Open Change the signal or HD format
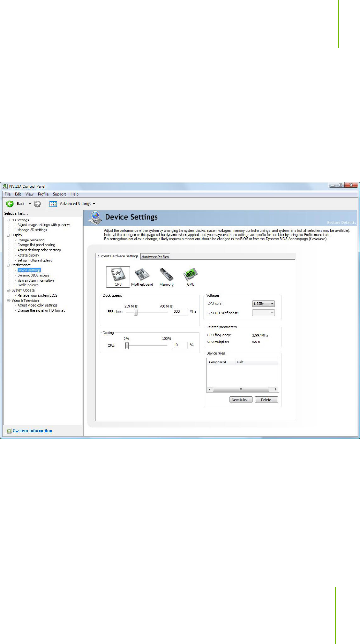This screenshot has height=644, width=360. point(41,310)
